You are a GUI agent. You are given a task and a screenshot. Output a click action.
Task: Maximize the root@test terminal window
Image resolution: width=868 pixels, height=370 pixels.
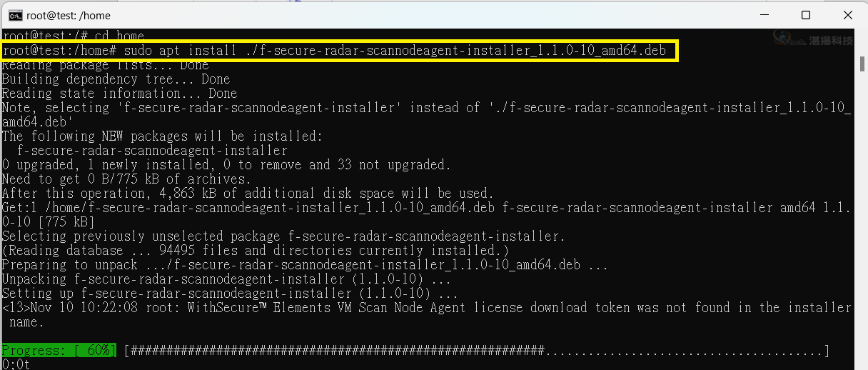pos(806,15)
